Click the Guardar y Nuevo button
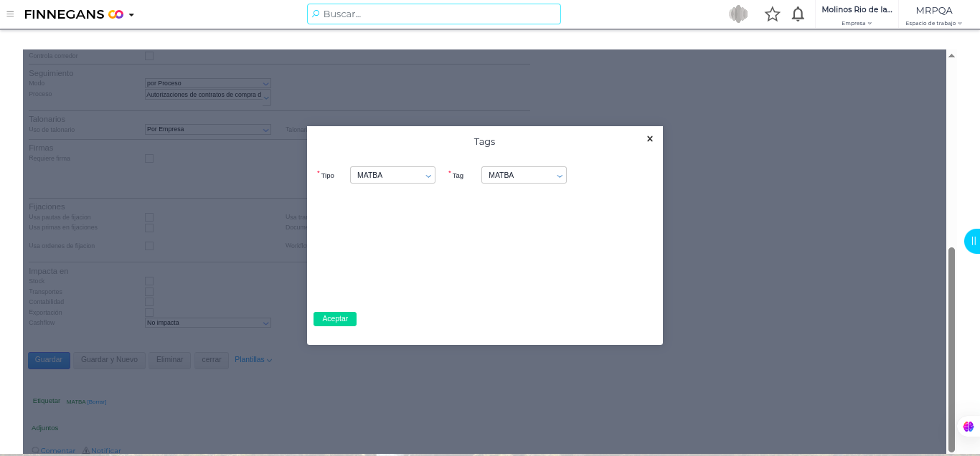 click(109, 360)
